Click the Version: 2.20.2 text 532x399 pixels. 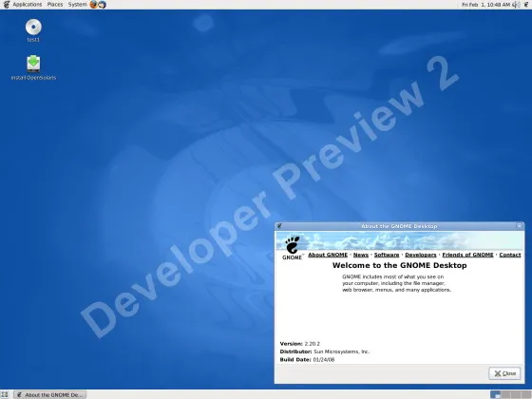click(x=300, y=344)
